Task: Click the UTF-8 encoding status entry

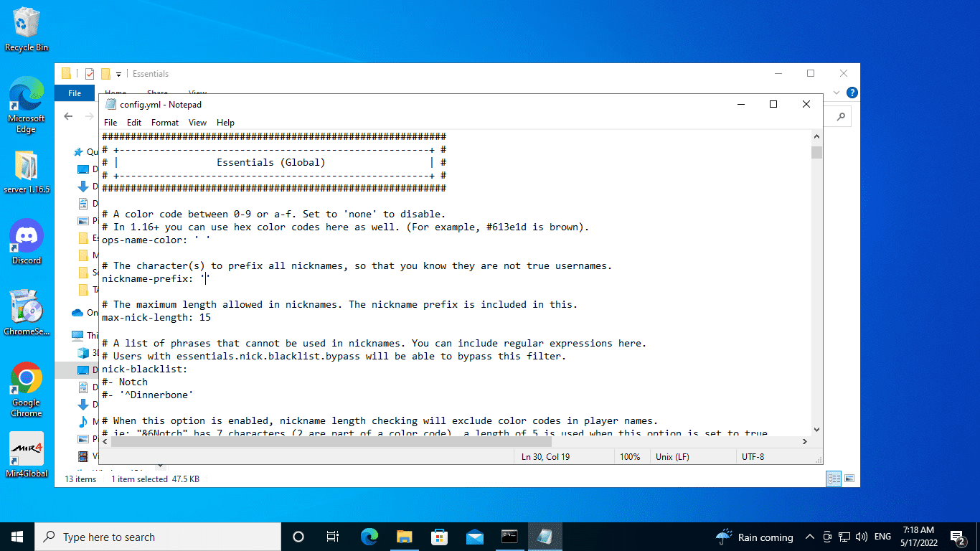Action: coord(752,457)
